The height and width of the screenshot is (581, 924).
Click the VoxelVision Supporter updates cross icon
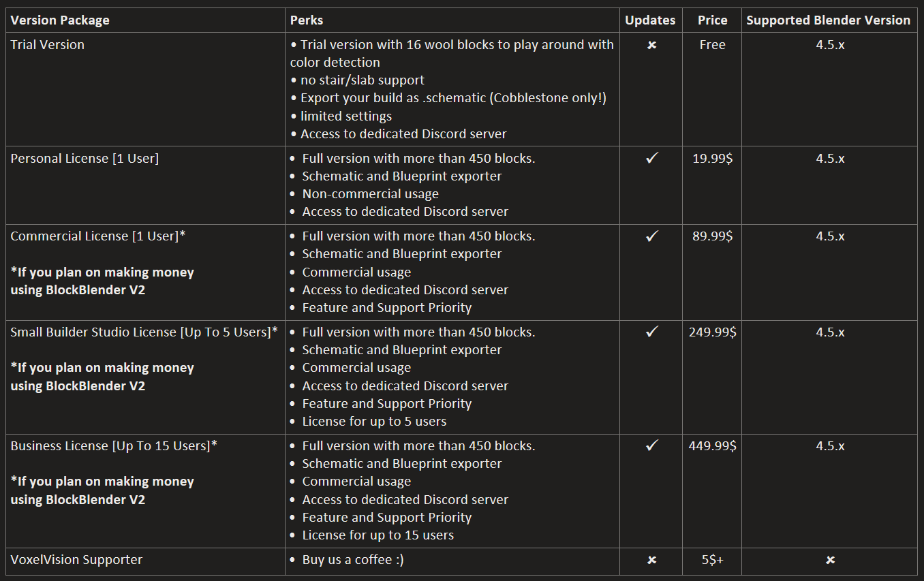click(651, 560)
